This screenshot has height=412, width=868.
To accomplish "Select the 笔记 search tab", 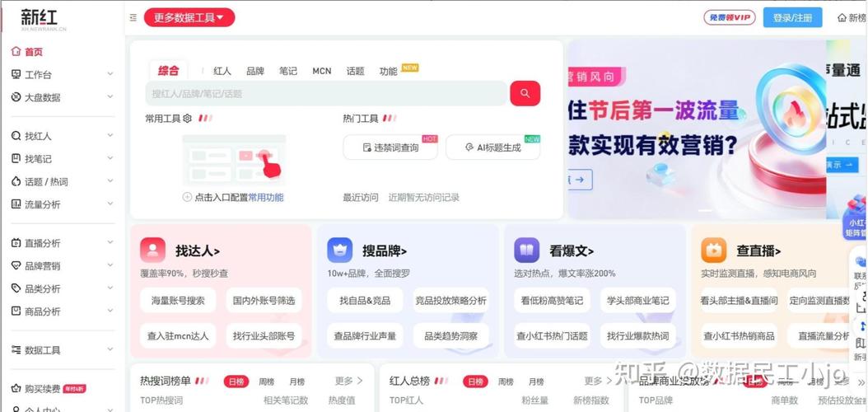I will (x=288, y=71).
